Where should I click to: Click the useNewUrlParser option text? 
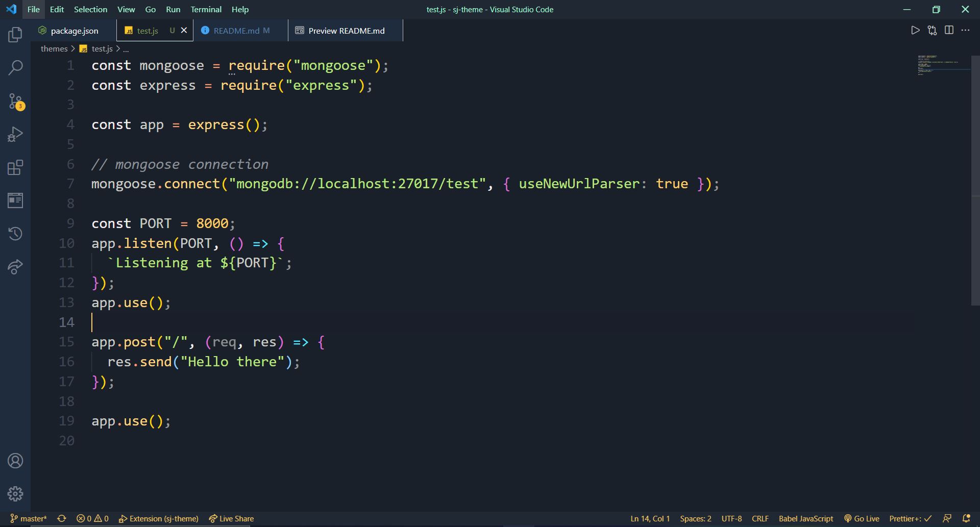pyautogui.click(x=579, y=184)
